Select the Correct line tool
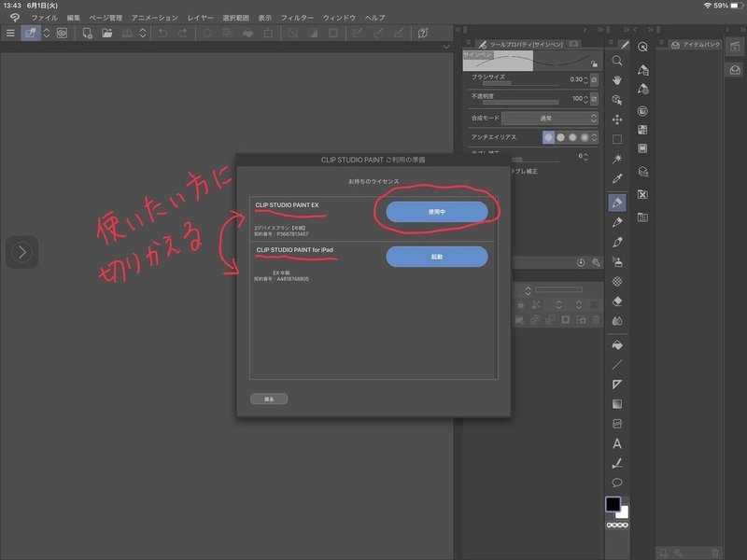Screen dimensions: 747x560 click(x=617, y=463)
